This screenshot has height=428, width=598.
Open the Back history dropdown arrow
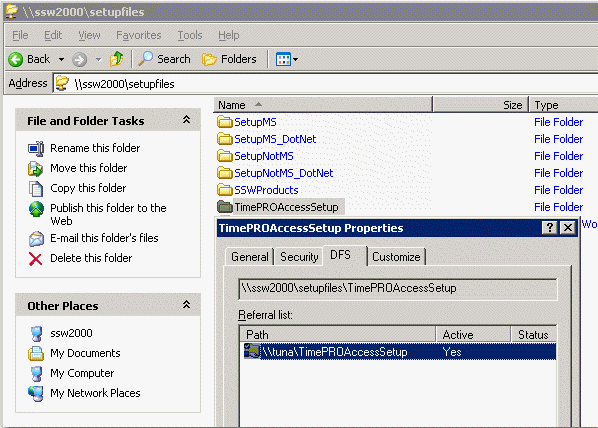click(61, 60)
